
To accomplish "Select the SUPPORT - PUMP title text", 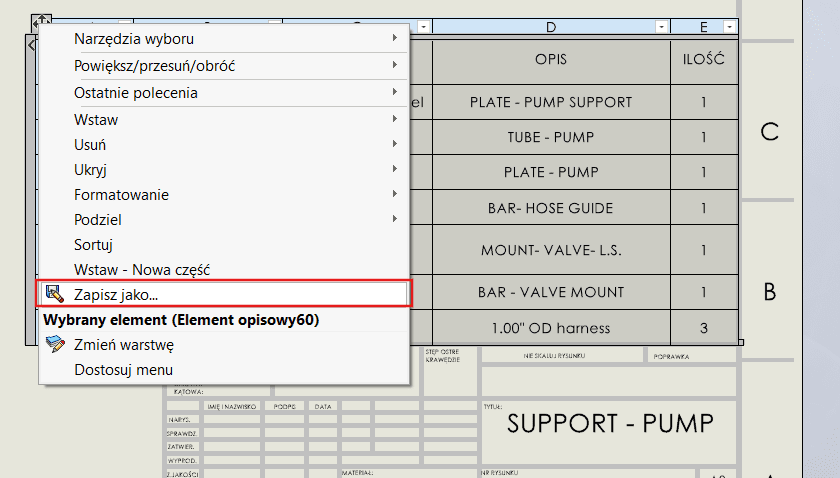I will (x=610, y=423).
